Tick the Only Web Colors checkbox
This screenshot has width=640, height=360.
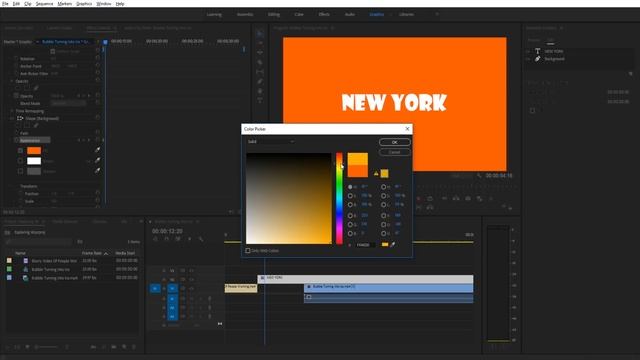pyautogui.click(x=248, y=251)
